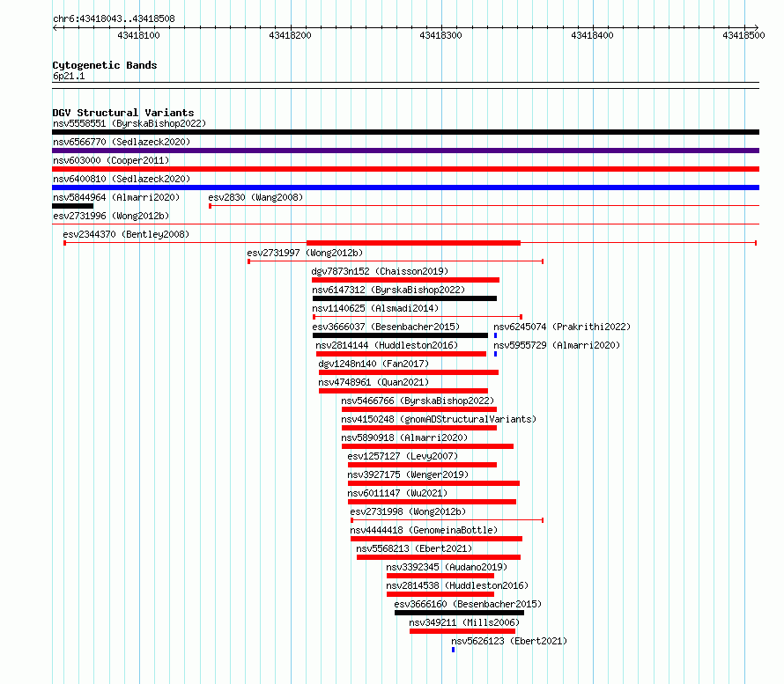784x684 pixels.
Task: Click ruler position 43418500
Action: pos(743,35)
